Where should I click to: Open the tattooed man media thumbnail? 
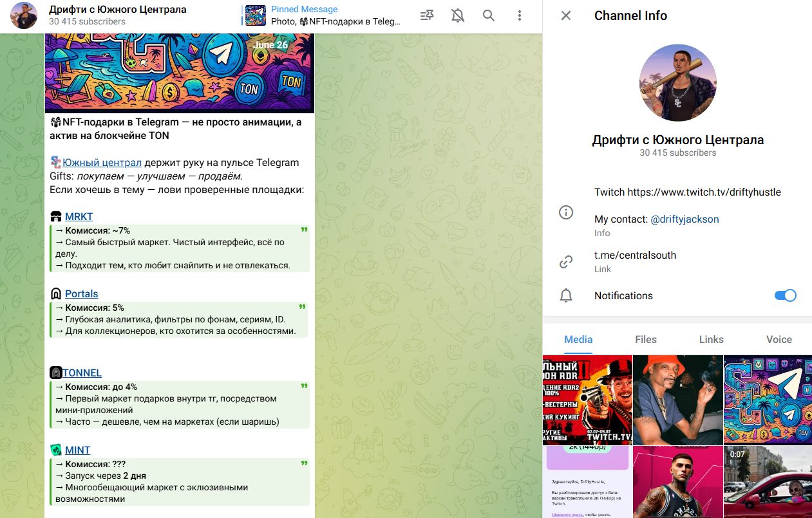677,482
